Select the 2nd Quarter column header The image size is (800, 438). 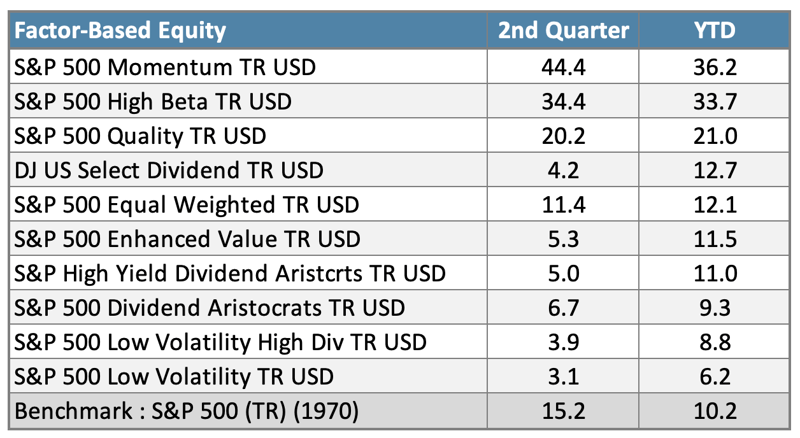point(563,30)
